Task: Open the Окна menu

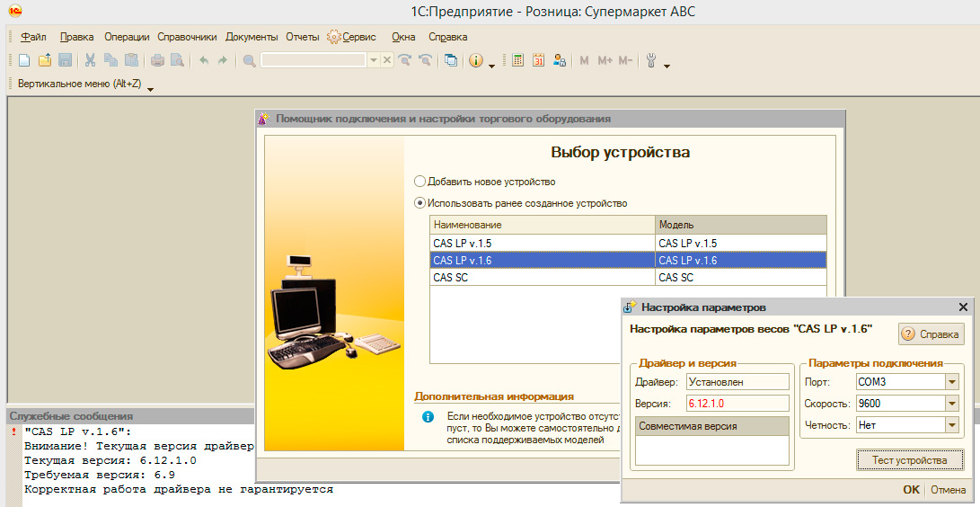Action: 403,37
